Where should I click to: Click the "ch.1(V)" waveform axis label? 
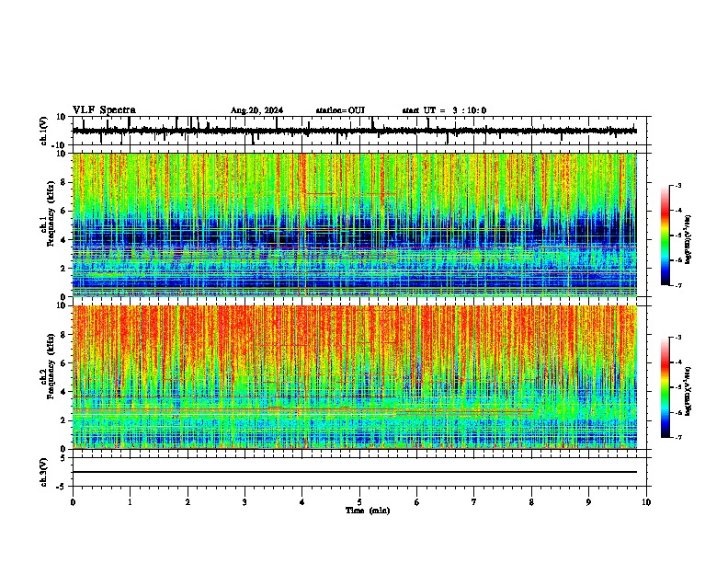point(43,131)
